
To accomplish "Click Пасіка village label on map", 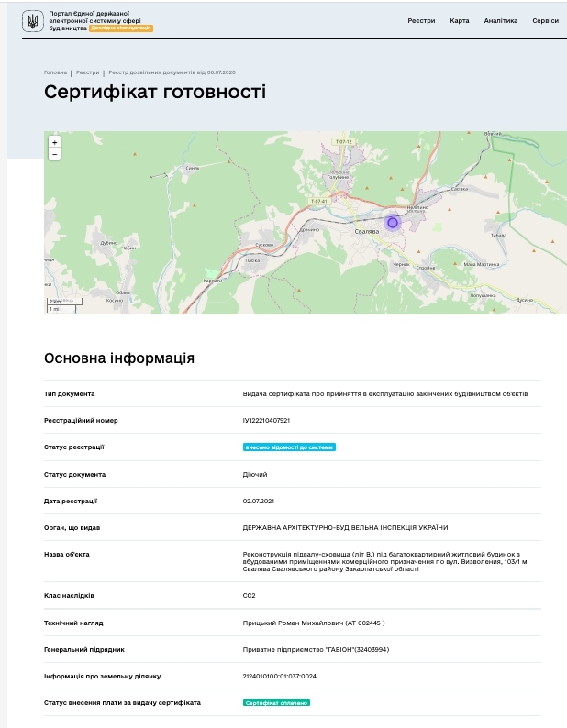I will (252, 260).
